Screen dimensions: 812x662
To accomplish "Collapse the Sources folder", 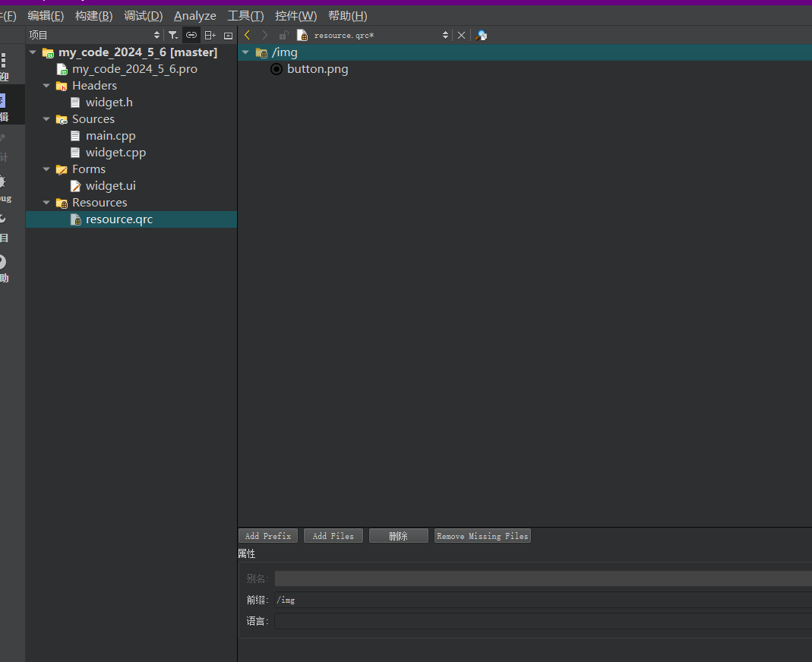I will 47,119.
